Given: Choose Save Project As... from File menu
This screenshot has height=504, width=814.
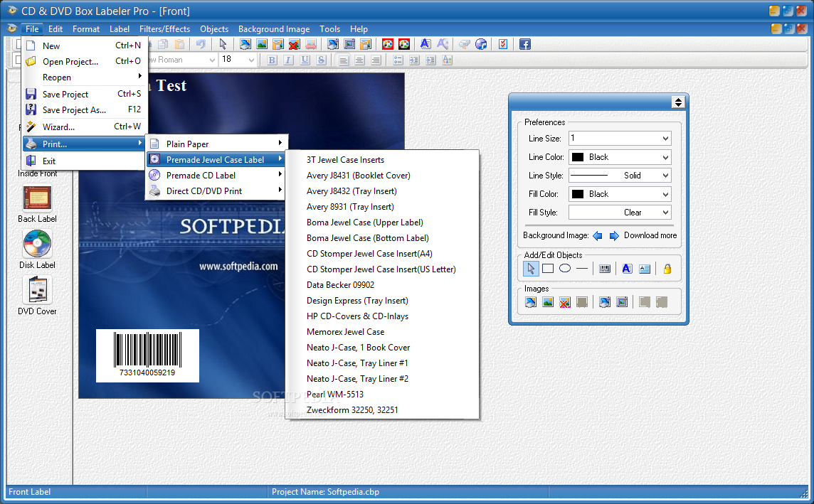Looking at the screenshot, I should pyautogui.click(x=85, y=110).
